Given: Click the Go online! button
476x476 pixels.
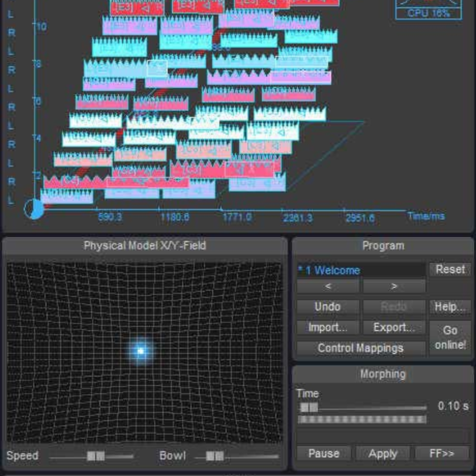Looking at the screenshot, I should 450,337.
